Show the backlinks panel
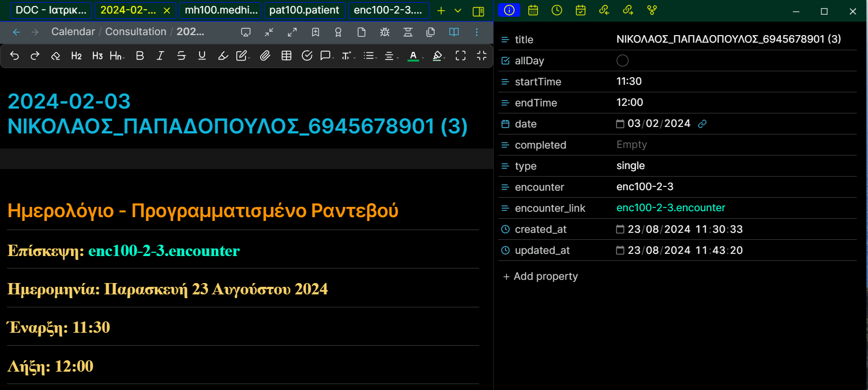Image resolution: width=868 pixels, height=390 pixels. point(604,10)
